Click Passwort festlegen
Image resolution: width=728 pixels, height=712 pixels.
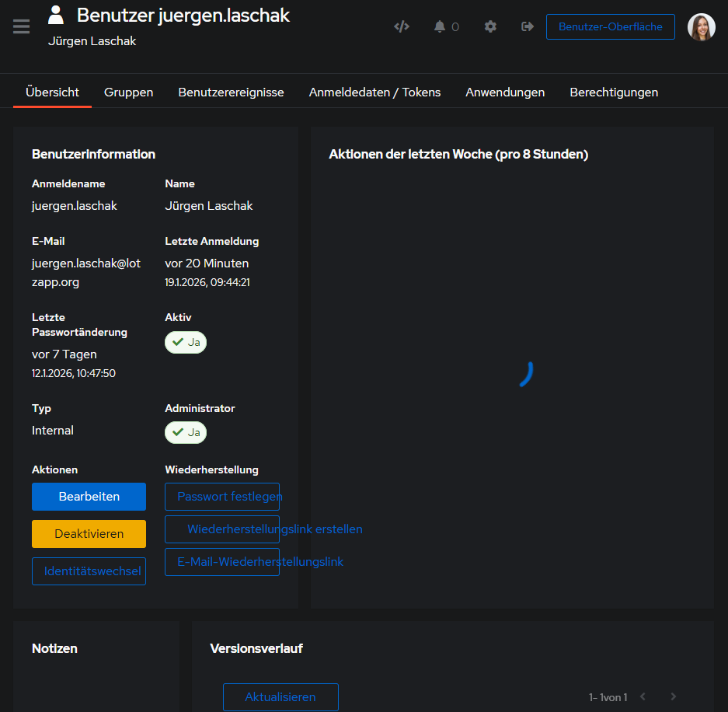pyautogui.click(x=222, y=497)
